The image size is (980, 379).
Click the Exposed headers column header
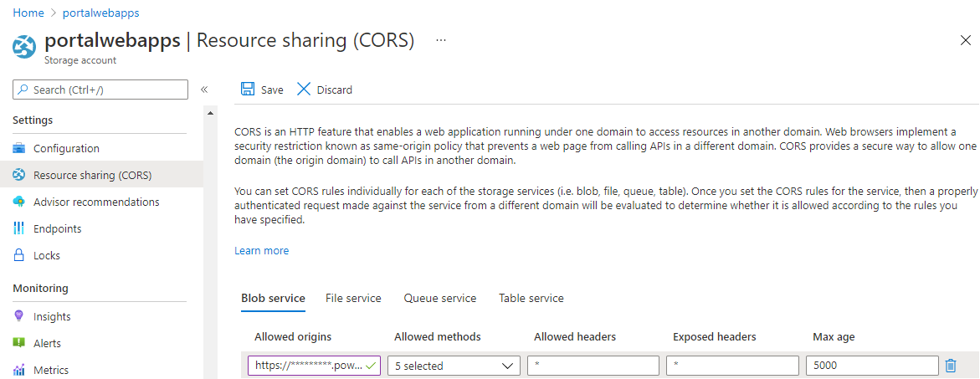tap(715, 337)
